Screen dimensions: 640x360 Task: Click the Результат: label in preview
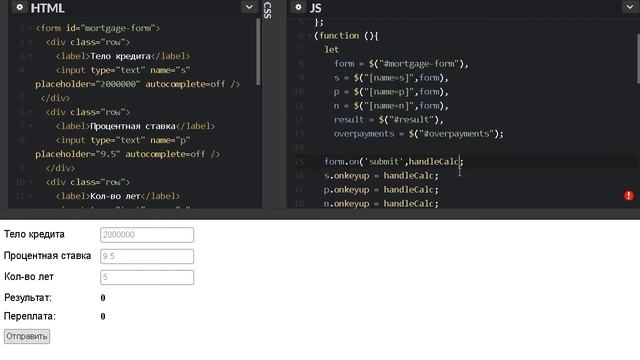point(28,298)
